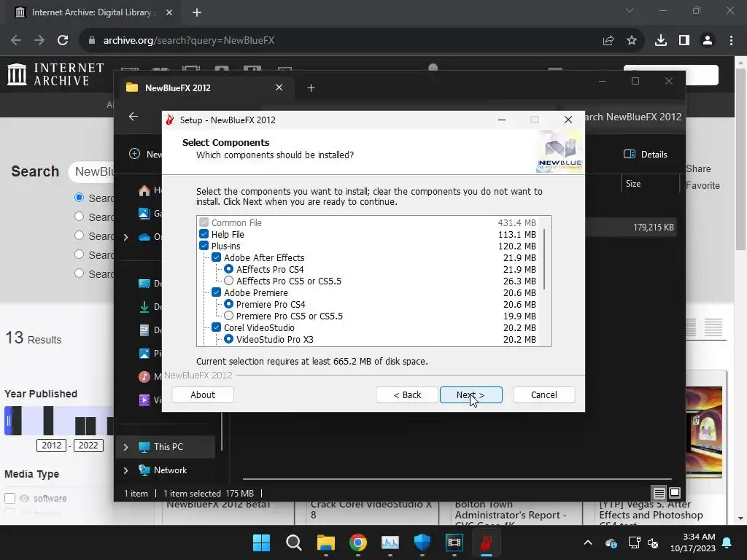Click the Home icon in Explorer sidebar
The width and height of the screenshot is (747, 560).
144,190
